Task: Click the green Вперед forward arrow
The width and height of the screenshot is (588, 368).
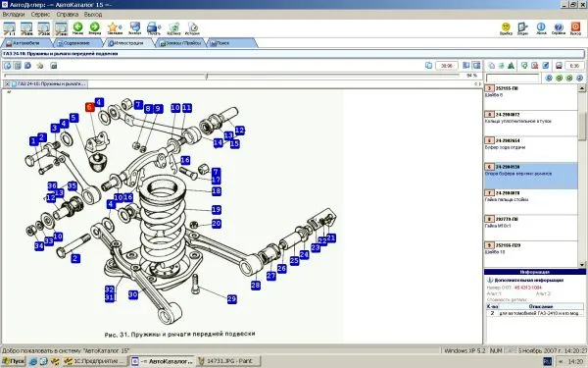Action: [x=94, y=27]
